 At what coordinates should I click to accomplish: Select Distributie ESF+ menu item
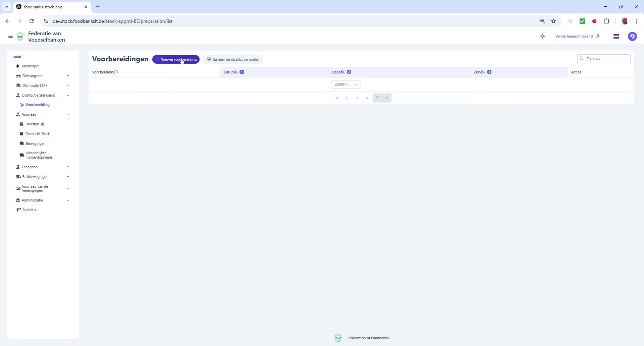pyautogui.click(x=35, y=85)
